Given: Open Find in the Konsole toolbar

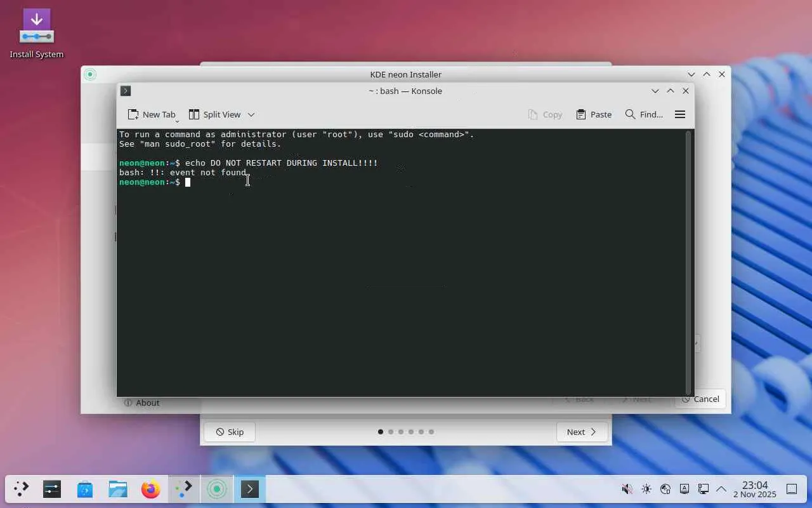Looking at the screenshot, I should 644,114.
